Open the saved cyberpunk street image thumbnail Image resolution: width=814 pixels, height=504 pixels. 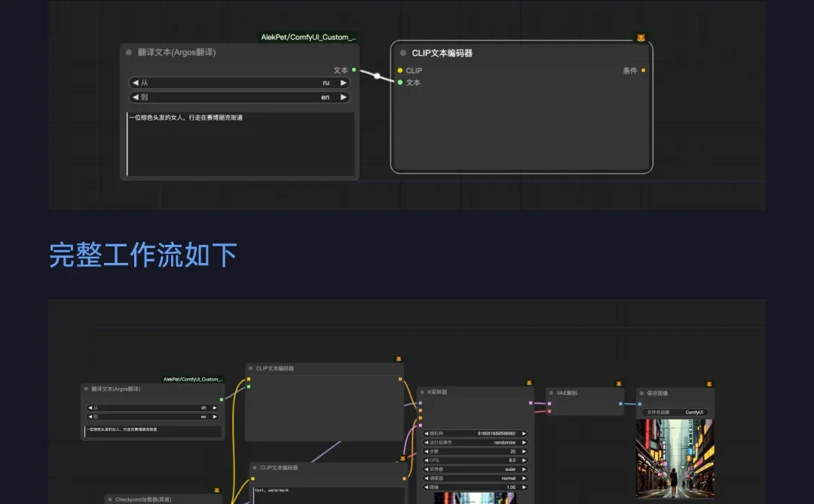tap(675, 459)
